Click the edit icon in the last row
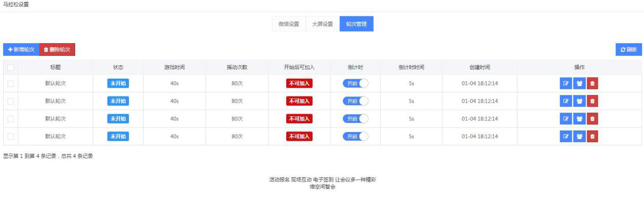This screenshot has height=198, width=644. [x=566, y=137]
